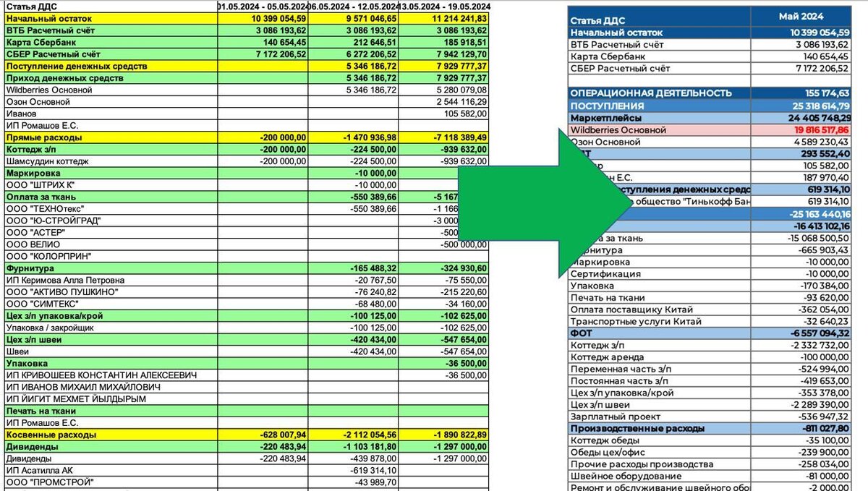Select the Шамсуддин коттедж row label
Viewport: 868px width, 491px height.
pyautogui.click(x=46, y=161)
